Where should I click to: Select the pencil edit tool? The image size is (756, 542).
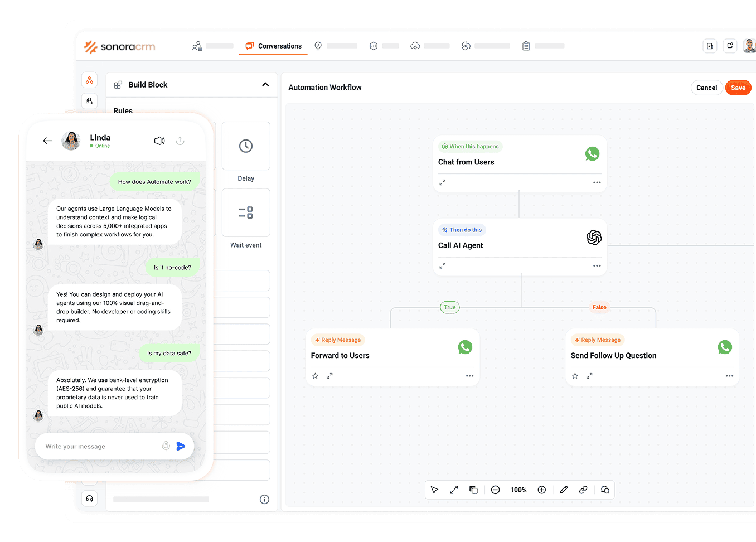(564, 490)
